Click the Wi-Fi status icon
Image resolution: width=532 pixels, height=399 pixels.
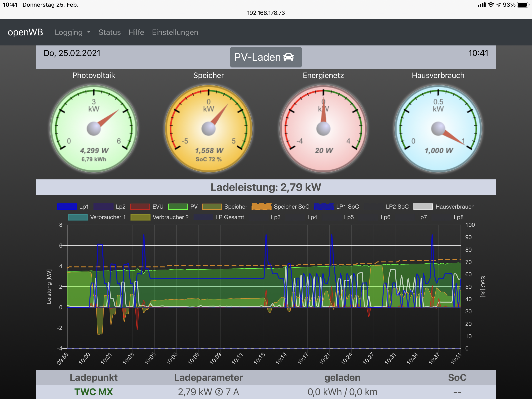tap(491, 5)
